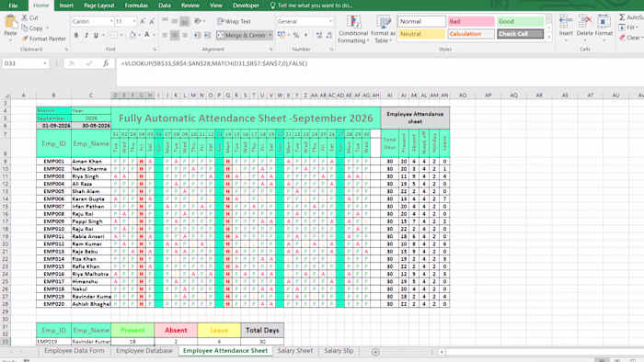The height and width of the screenshot is (362, 644).
Task: Open Alignment dialog launcher
Action: coord(271,50)
